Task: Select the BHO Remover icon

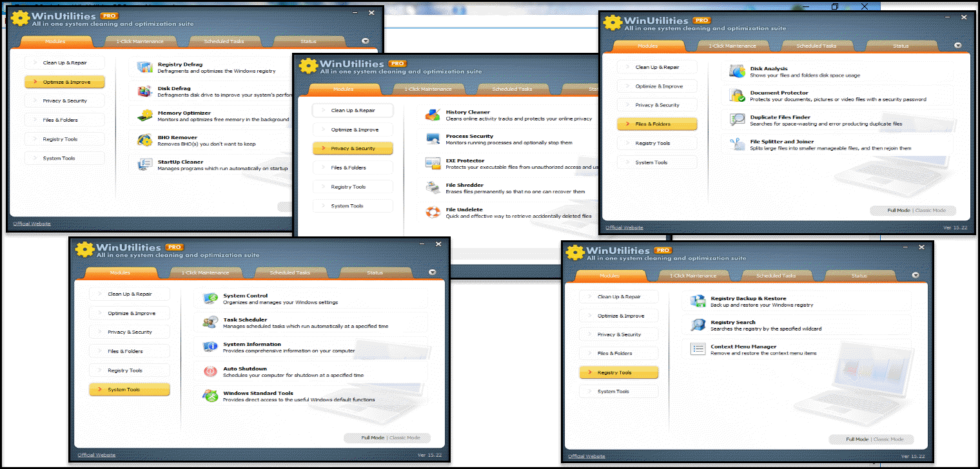Action: point(146,140)
